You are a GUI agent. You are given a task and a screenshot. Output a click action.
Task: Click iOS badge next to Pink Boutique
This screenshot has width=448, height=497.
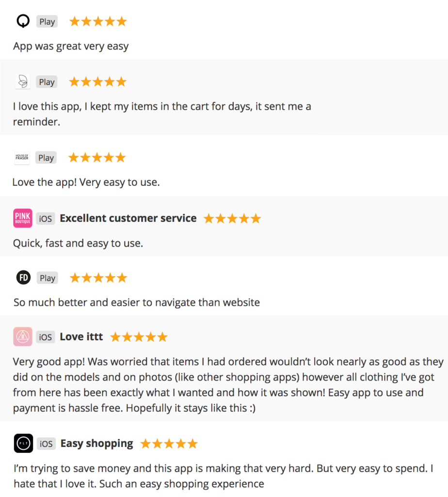[45, 218]
